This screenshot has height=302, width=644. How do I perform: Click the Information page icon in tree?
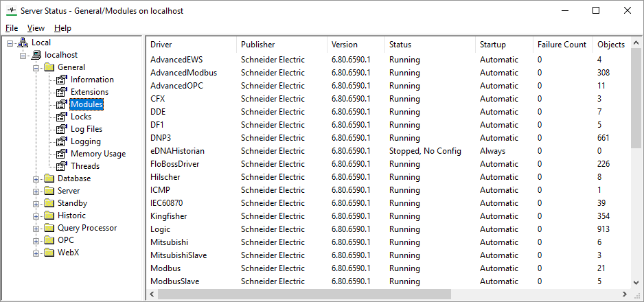pos(62,80)
